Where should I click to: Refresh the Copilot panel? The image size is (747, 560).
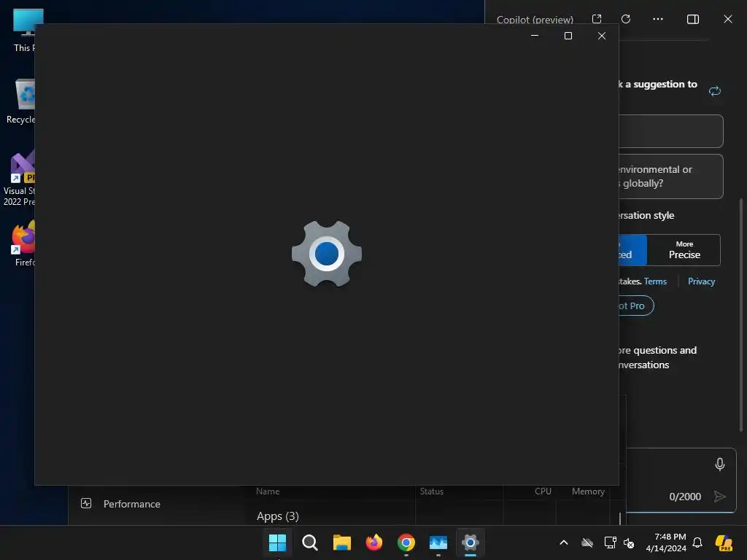click(626, 19)
